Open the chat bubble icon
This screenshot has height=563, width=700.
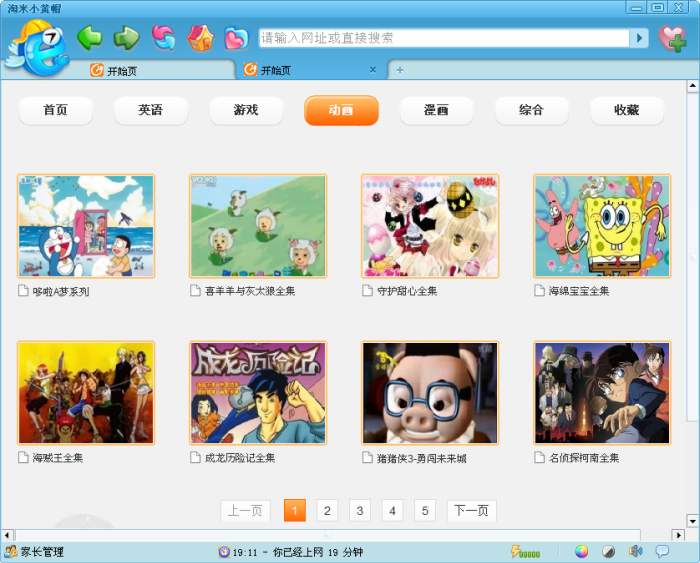(662, 551)
